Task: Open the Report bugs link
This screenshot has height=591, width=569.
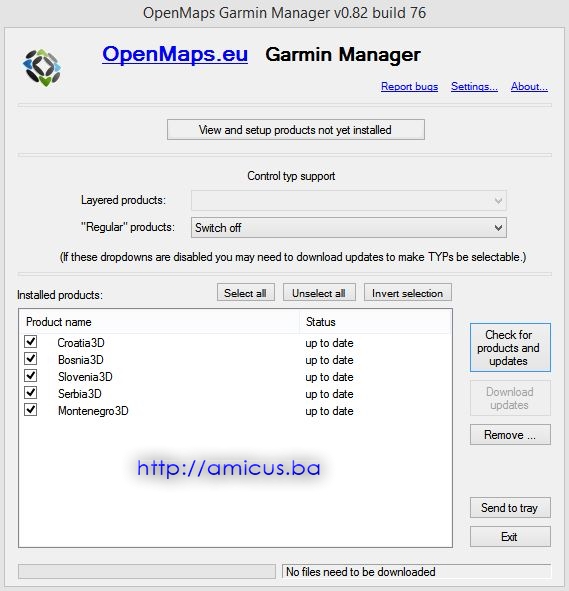Action: pyautogui.click(x=409, y=87)
